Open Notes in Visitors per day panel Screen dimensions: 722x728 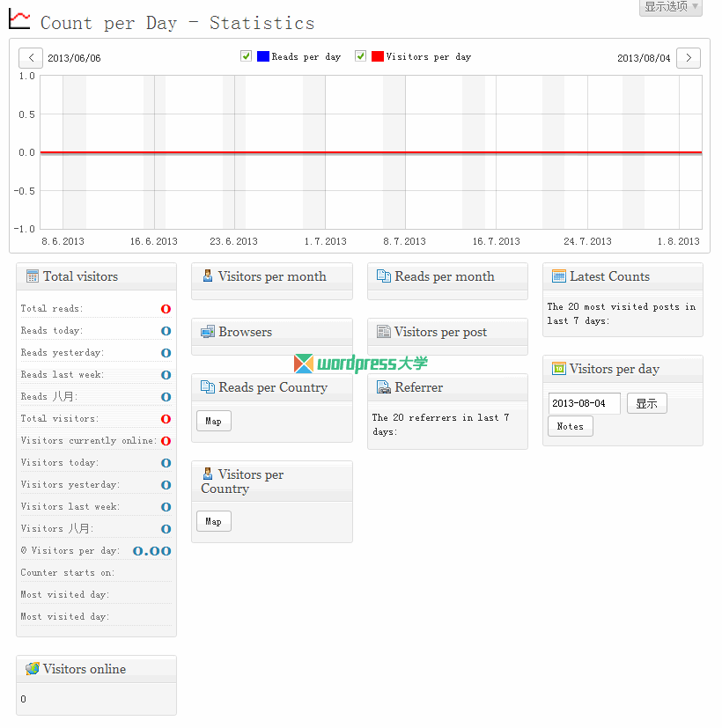click(570, 426)
